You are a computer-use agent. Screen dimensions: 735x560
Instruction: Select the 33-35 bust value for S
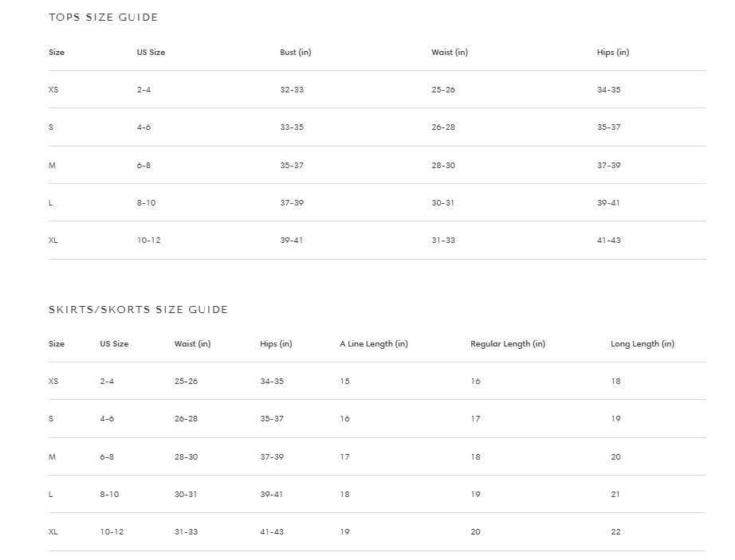point(291,127)
